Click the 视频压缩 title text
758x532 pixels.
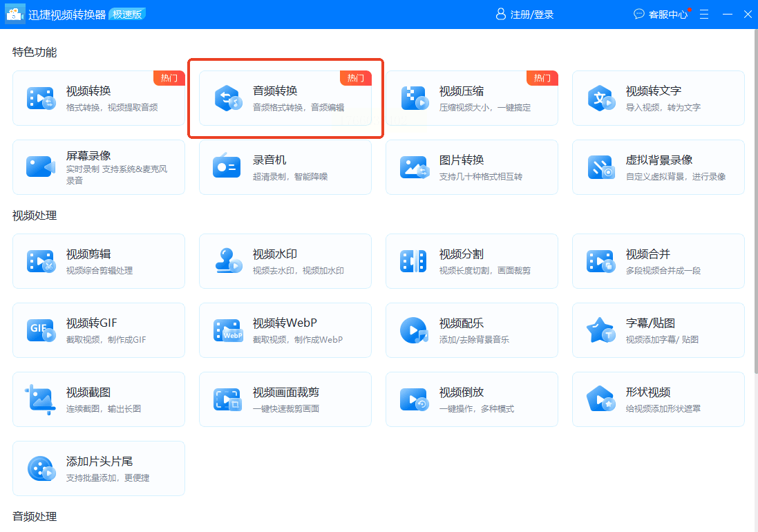pyautogui.click(x=462, y=91)
